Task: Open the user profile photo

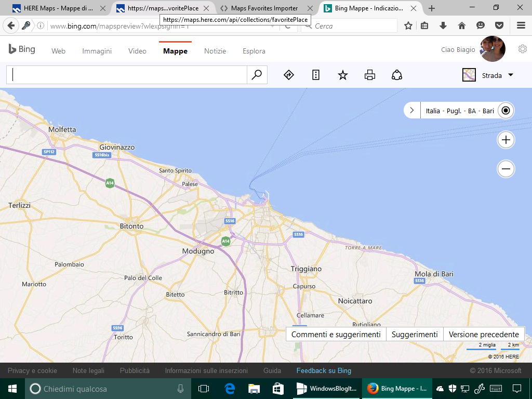Action: 493,49
